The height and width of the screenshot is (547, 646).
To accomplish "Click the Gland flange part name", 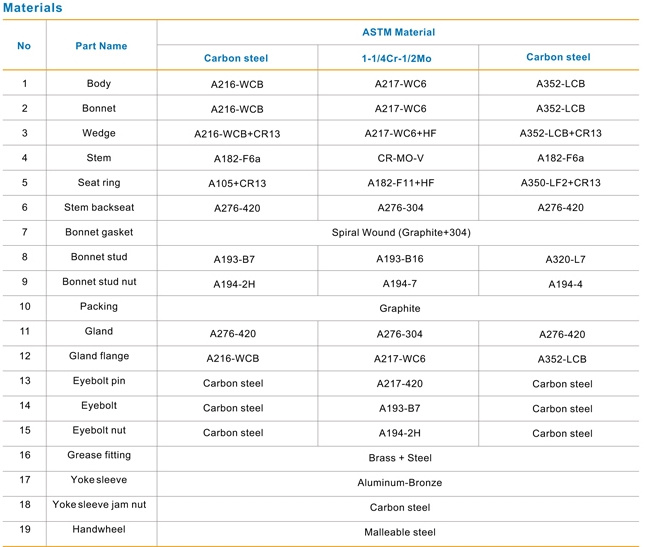I will [x=99, y=356].
